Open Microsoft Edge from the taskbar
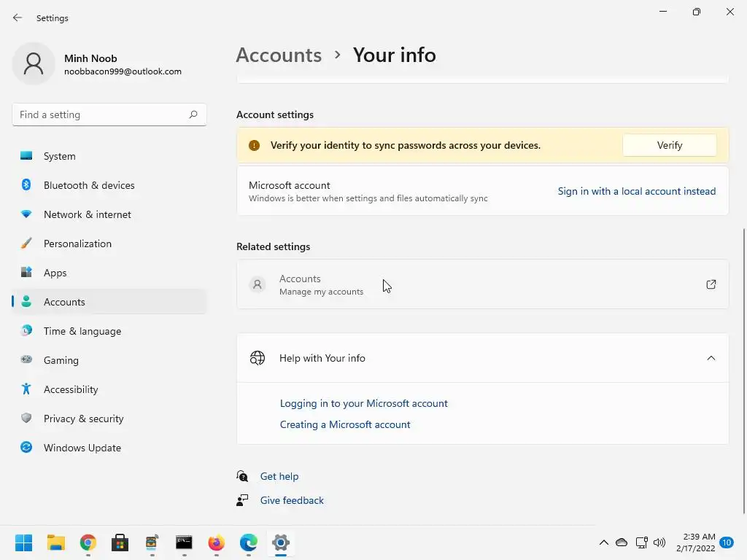 [249, 542]
